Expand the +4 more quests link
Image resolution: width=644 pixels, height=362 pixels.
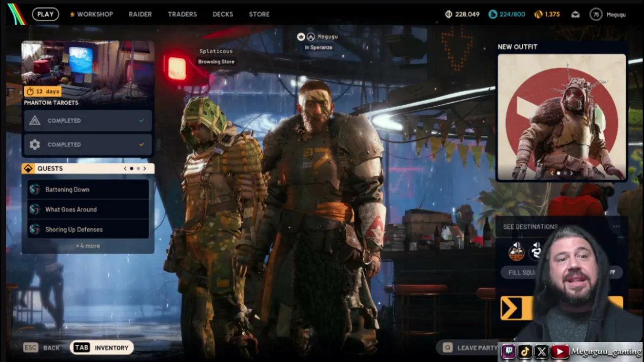(x=88, y=246)
